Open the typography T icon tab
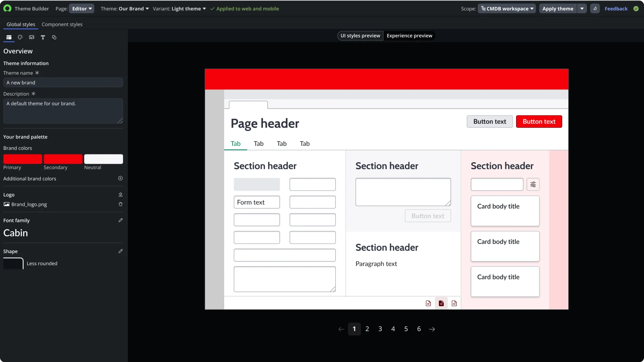The height and width of the screenshot is (362, 644). click(43, 37)
